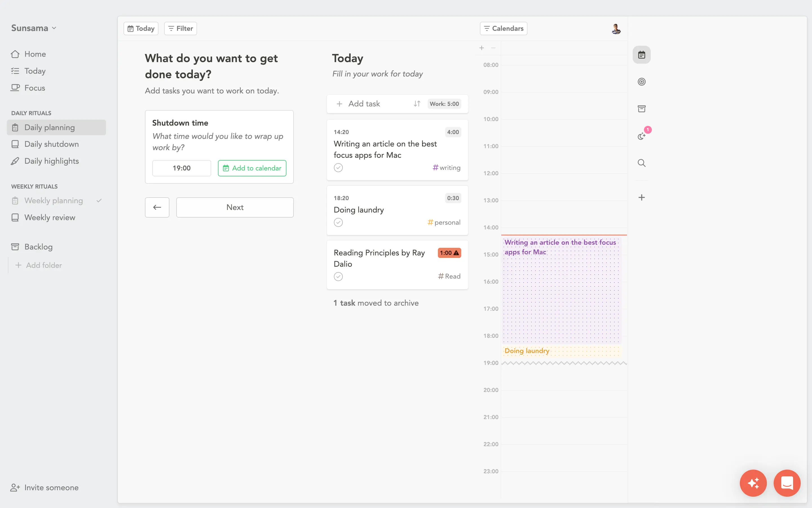Click the #writing channel tag

(x=446, y=168)
